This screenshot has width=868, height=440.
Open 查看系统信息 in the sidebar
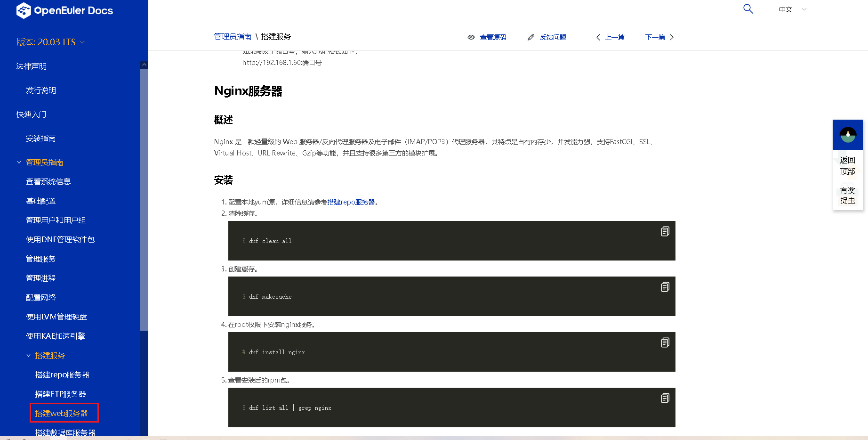(48, 182)
